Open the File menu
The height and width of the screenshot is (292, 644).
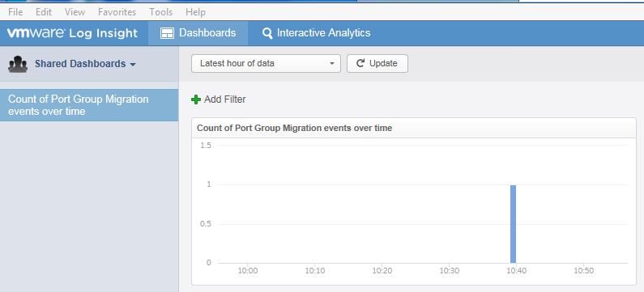(x=15, y=12)
